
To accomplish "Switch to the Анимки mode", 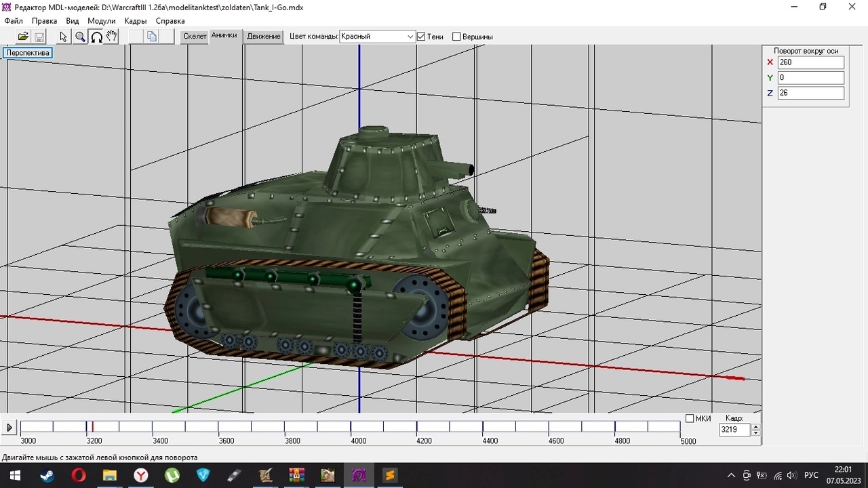I will click(224, 37).
